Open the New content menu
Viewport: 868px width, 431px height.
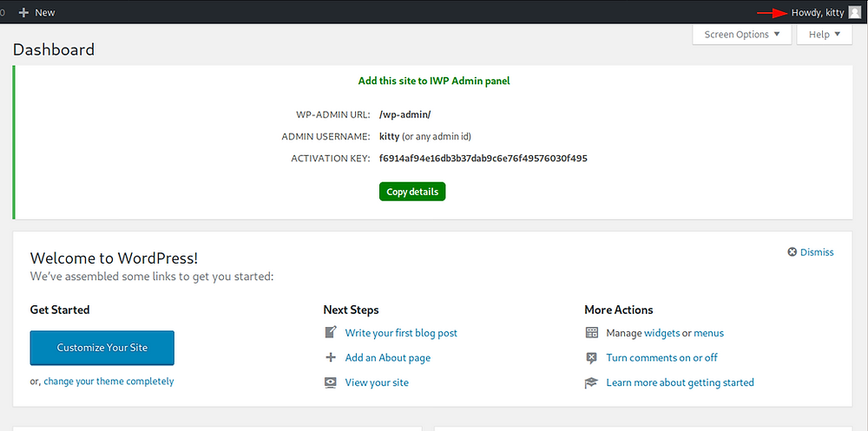point(36,12)
